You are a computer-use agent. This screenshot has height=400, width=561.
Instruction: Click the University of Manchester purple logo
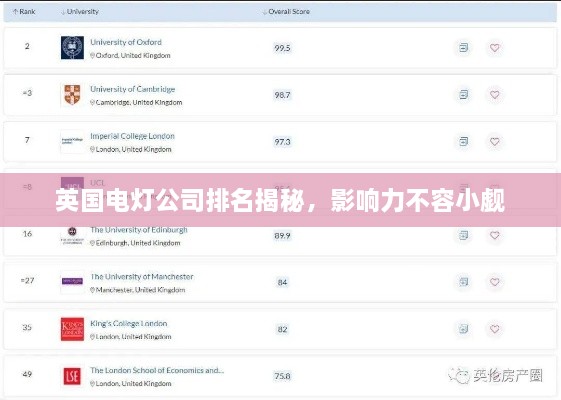point(72,282)
